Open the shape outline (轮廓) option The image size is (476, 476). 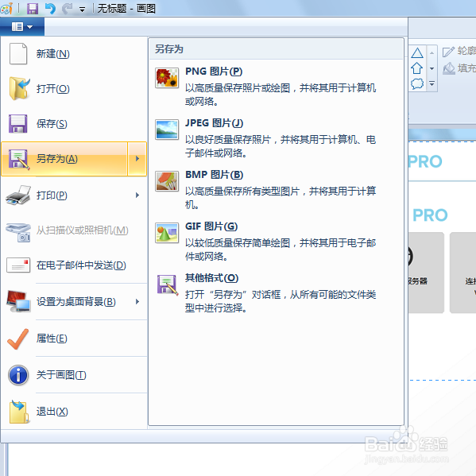(459, 51)
